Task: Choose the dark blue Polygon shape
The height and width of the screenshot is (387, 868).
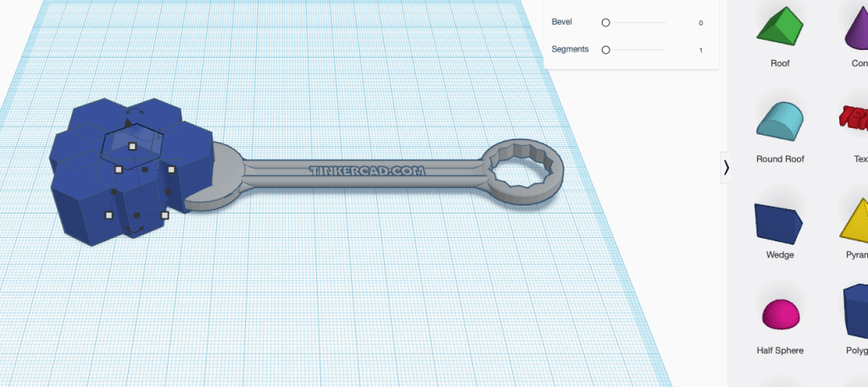Action: coord(856,311)
